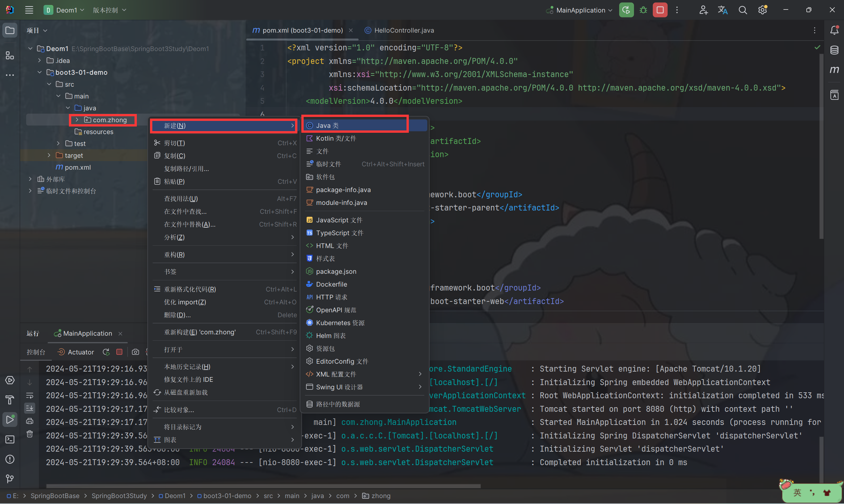This screenshot has width=844, height=504.
Task: Open XML 配置文件 submenu
Action: pos(365,374)
